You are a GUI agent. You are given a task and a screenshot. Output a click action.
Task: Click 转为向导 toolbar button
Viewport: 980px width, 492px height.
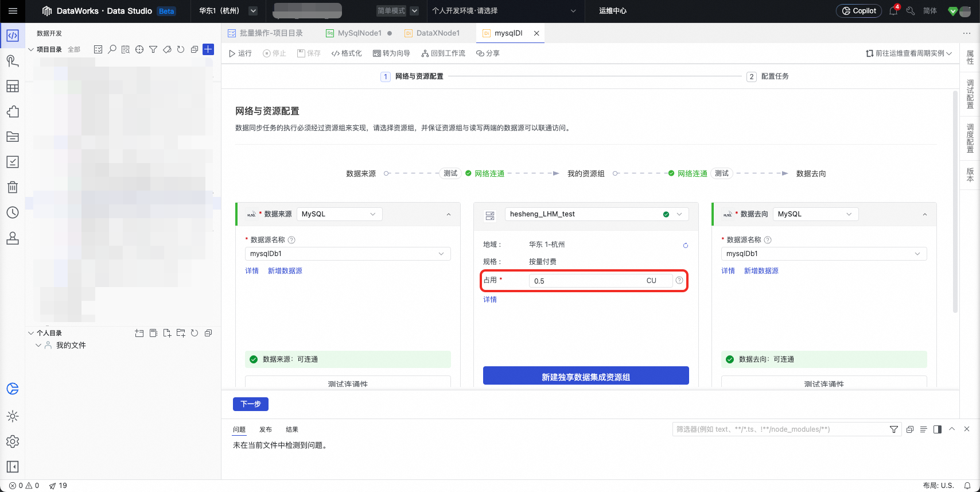click(x=391, y=53)
